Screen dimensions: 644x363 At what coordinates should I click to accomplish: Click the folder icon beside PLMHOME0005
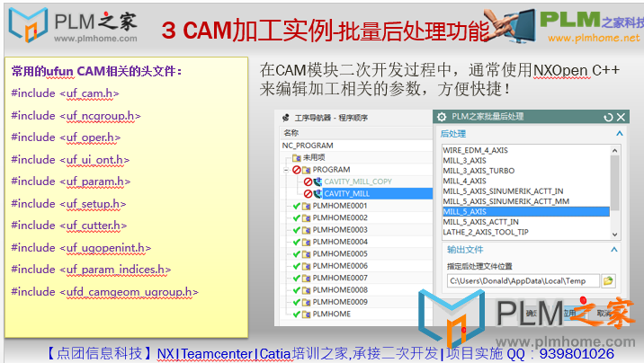(307, 254)
